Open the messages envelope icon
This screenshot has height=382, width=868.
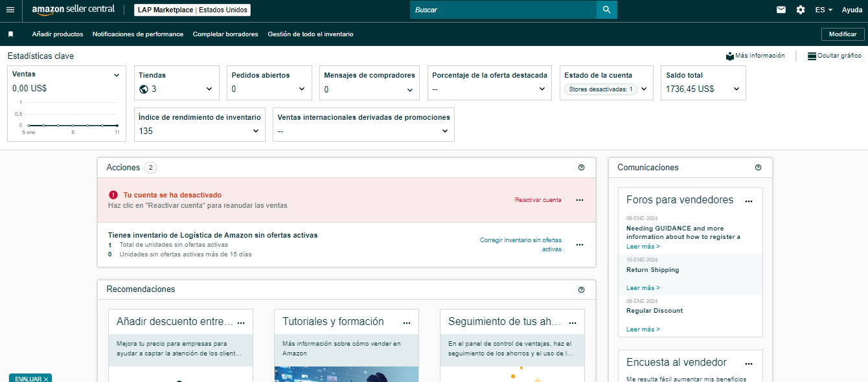click(781, 10)
